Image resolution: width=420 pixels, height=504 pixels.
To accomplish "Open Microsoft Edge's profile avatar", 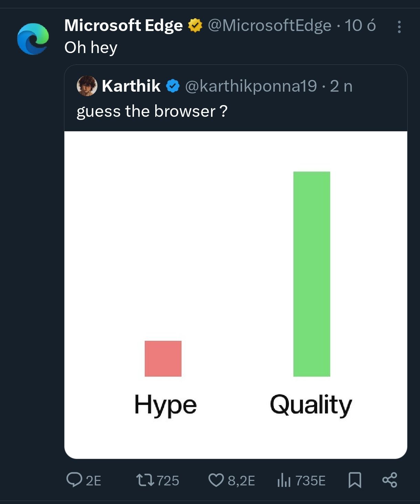I will (x=33, y=39).
